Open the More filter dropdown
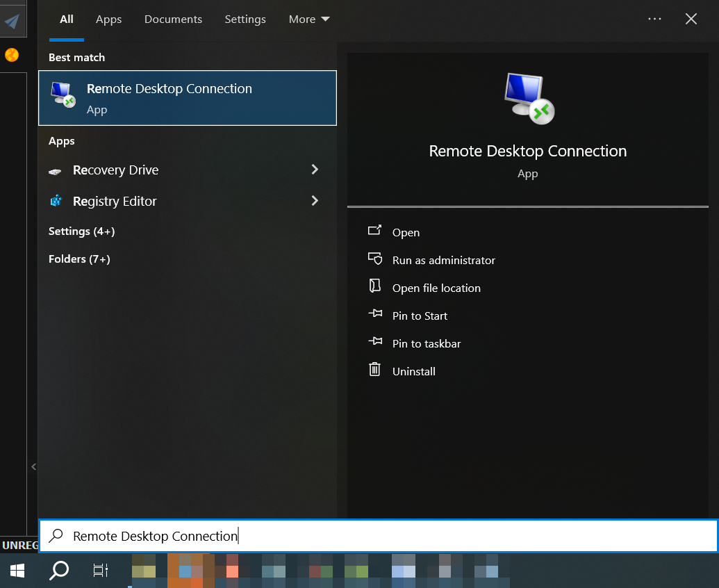719x588 pixels. pos(309,19)
